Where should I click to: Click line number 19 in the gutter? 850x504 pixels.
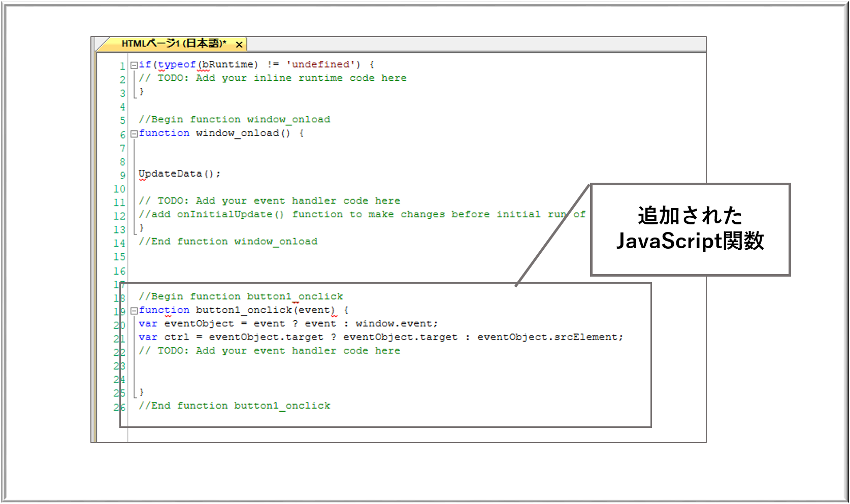(119, 311)
